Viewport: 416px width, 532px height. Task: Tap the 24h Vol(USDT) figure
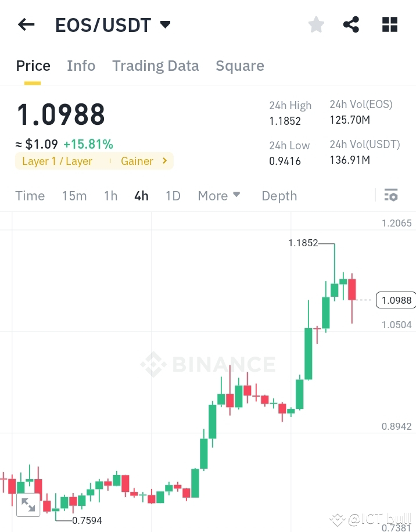[349, 160]
